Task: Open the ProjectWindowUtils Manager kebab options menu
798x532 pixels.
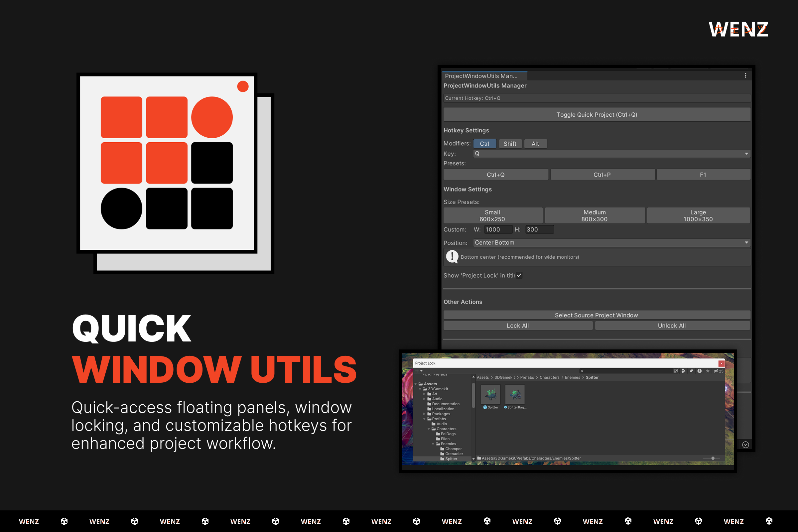Action: tap(745, 76)
